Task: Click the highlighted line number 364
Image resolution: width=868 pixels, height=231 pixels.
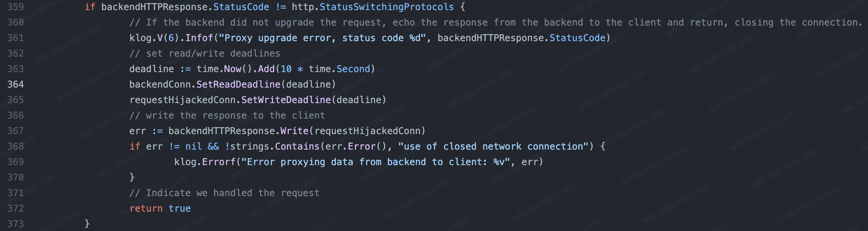Action: (16, 84)
